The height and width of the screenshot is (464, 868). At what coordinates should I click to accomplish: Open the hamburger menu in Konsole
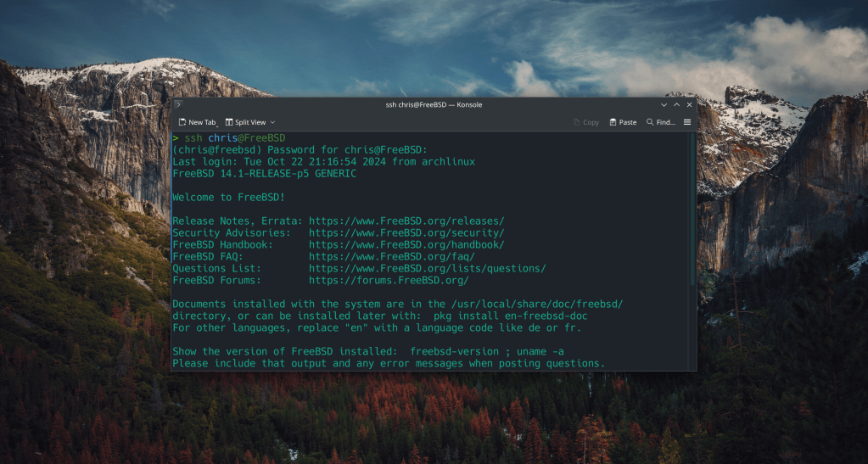pyautogui.click(x=687, y=122)
